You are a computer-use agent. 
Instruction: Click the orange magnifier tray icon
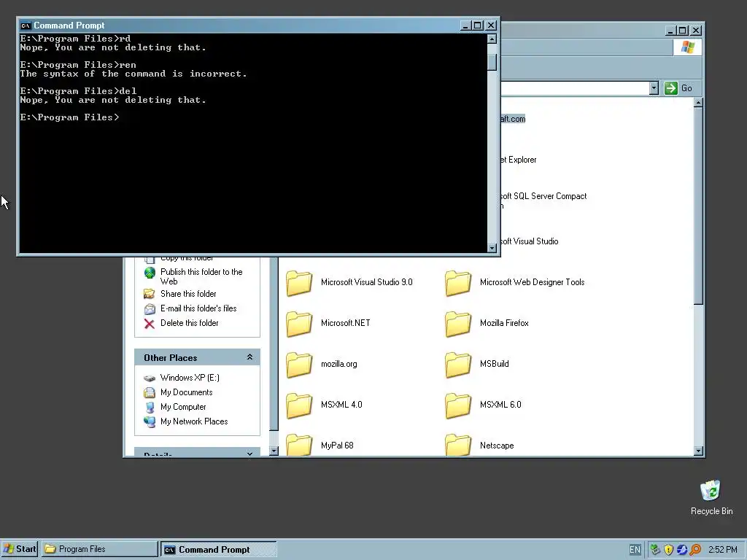pos(695,550)
